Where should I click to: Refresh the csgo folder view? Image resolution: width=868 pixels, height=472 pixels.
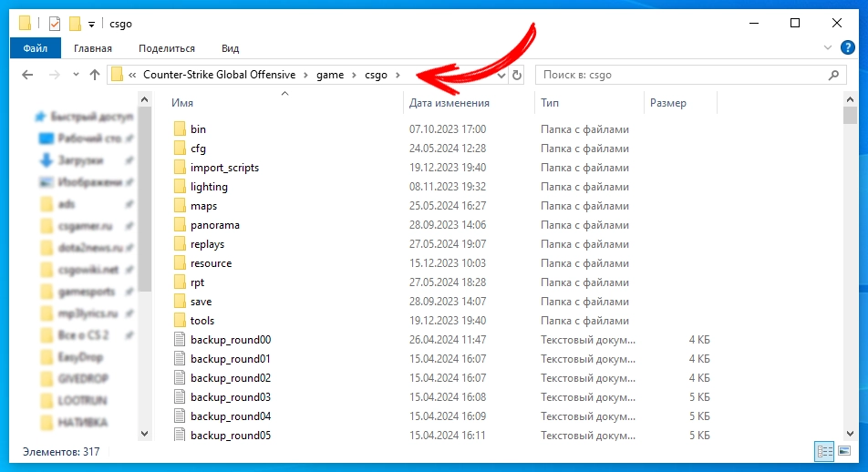(516, 76)
